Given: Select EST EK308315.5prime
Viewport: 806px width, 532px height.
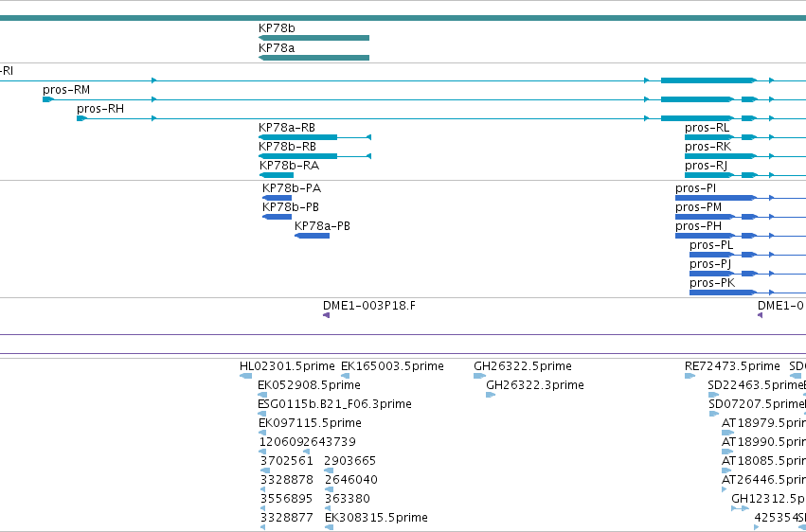Looking at the screenshot, I should click(x=330, y=527).
